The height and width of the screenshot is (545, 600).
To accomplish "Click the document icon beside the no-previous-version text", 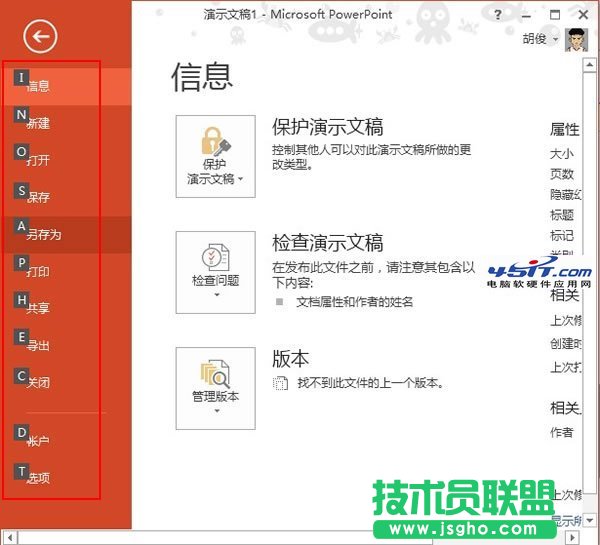I will (x=281, y=383).
